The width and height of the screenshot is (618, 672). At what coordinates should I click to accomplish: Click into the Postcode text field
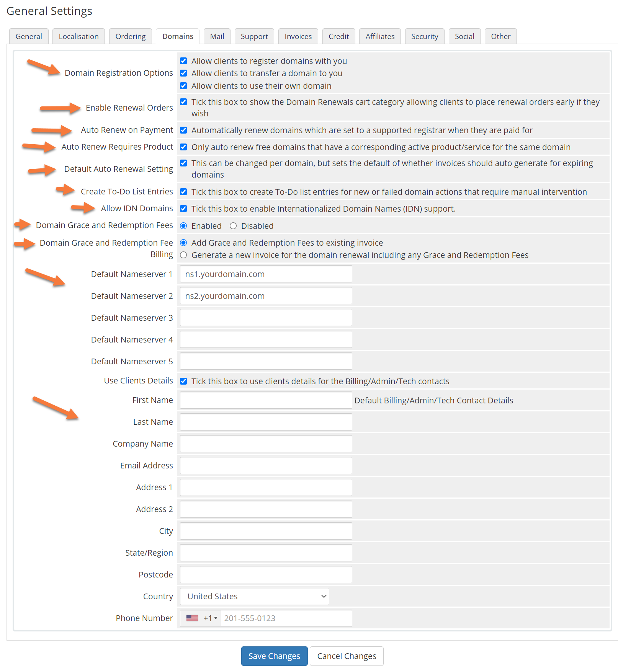[266, 574]
